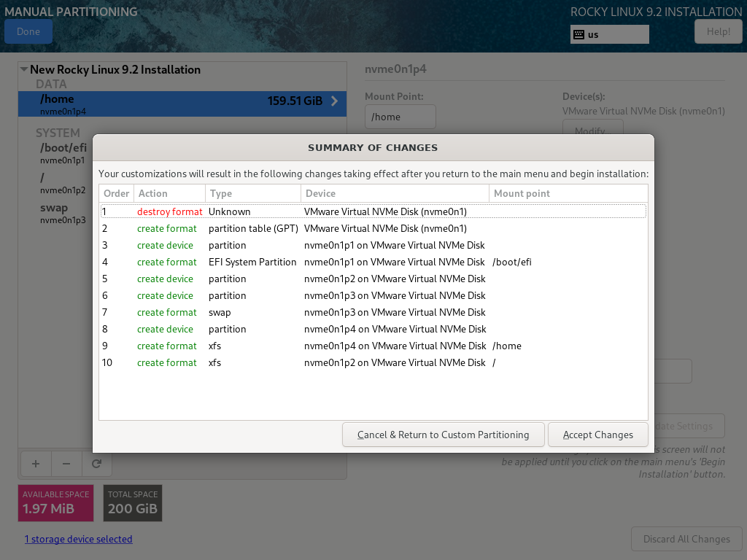Collapse the New Rocky Linux 9.2 Installation tree
Screen dimensions: 747x560
pos(24,69)
